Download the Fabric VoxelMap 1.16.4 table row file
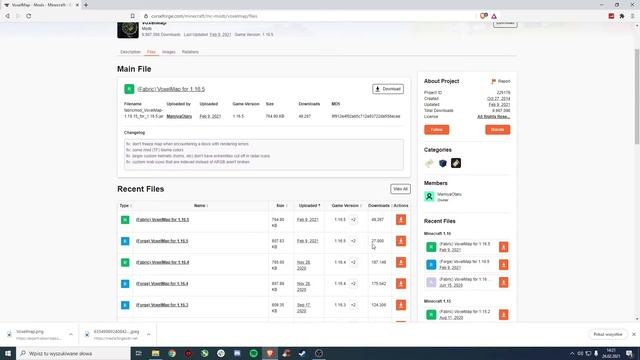Screen dimensions: 640x360 401,262
